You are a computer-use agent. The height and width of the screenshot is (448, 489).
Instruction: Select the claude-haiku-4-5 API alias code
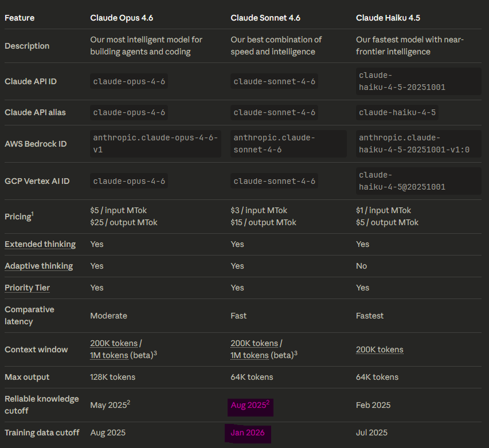tap(397, 112)
